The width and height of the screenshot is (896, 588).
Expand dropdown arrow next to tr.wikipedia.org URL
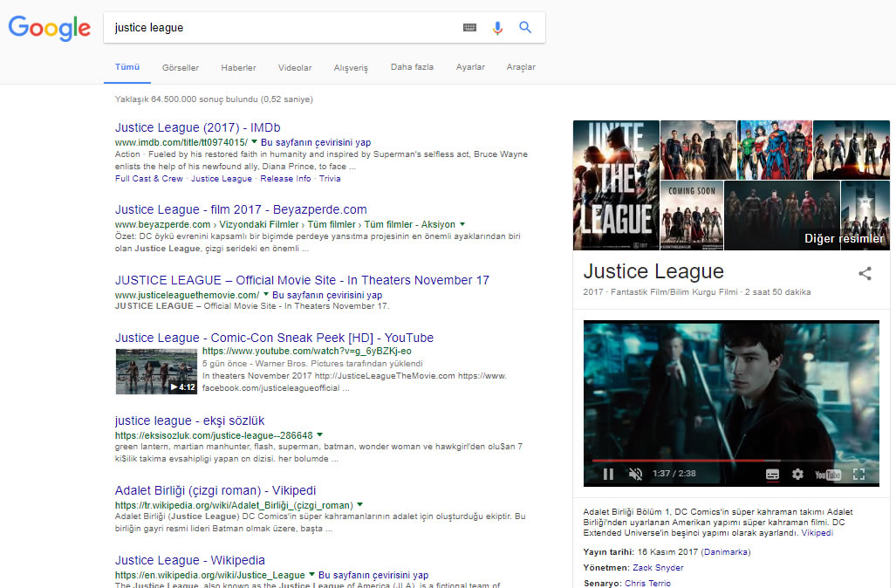click(x=359, y=504)
